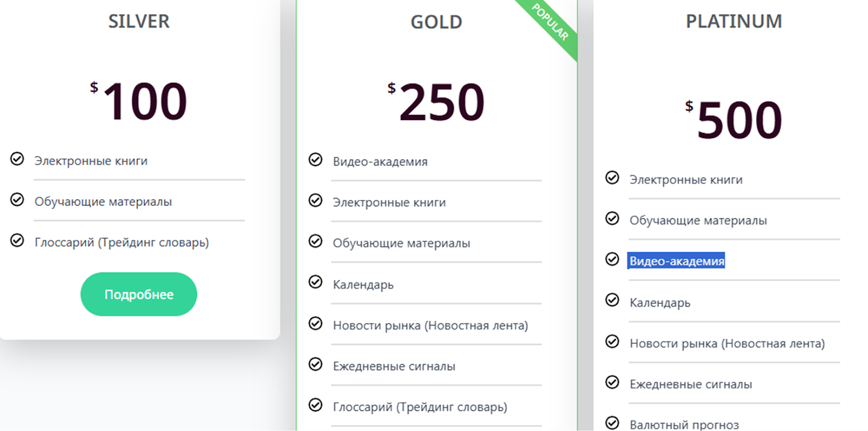This screenshot has height=431, width=868.
Task: Click the $500 price on Platinum plan
Action: pyautogui.click(x=733, y=119)
